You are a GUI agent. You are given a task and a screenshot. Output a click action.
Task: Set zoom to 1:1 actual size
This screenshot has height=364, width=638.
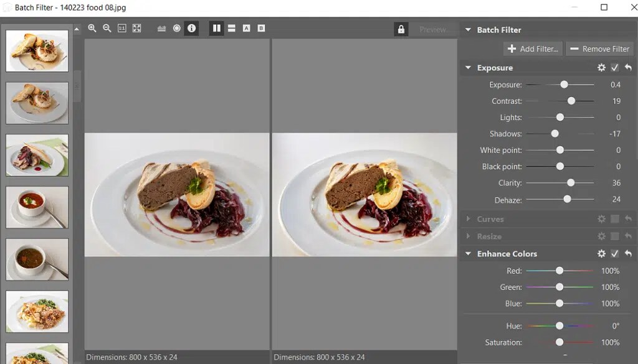121,28
